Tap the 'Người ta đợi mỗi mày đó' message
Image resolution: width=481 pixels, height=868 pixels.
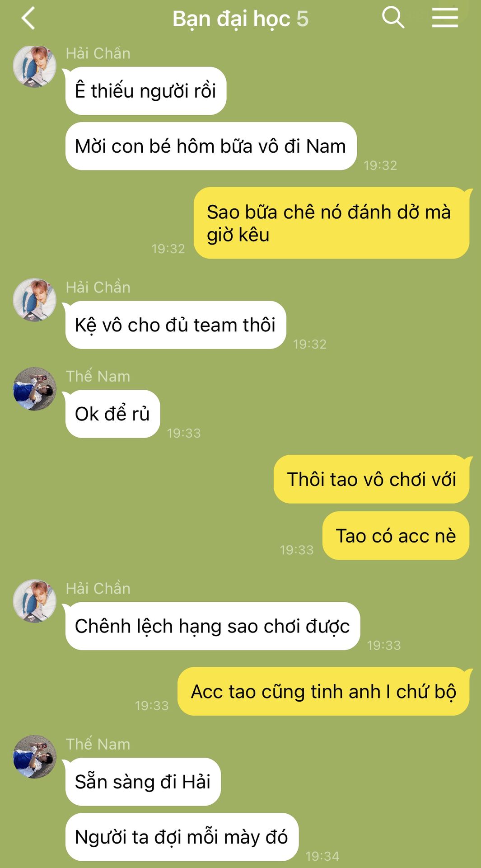(182, 837)
